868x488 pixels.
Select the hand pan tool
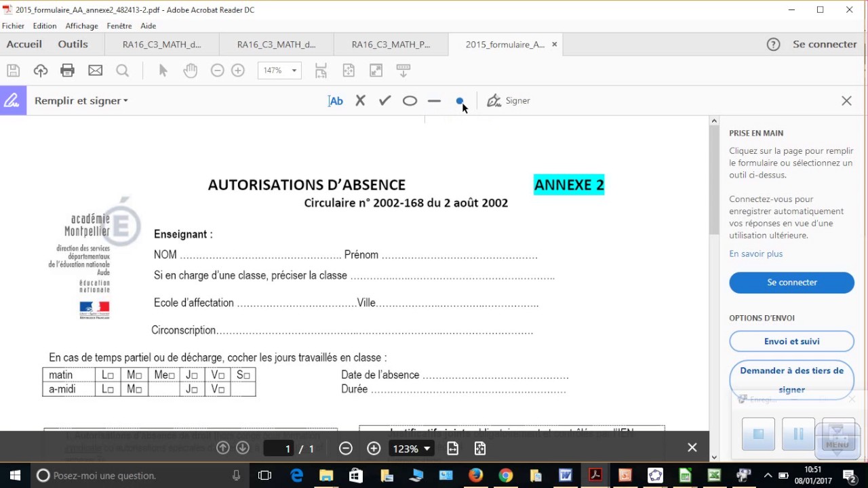(x=190, y=70)
